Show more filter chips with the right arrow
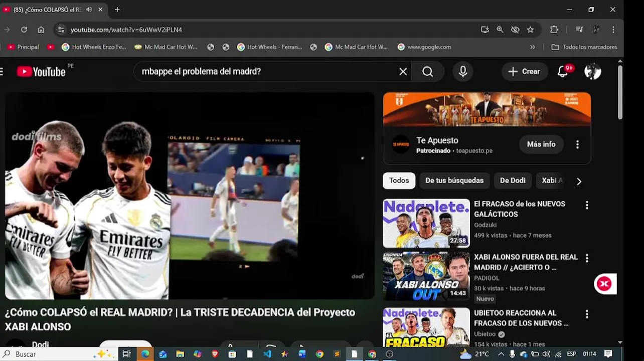Image resolution: width=644 pixels, height=361 pixels. (579, 182)
